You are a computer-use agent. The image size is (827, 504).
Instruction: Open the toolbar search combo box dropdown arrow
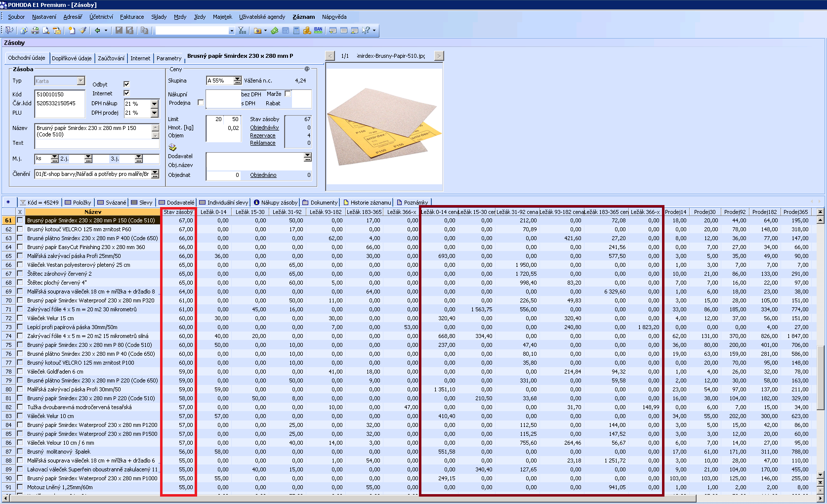[232, 31]
